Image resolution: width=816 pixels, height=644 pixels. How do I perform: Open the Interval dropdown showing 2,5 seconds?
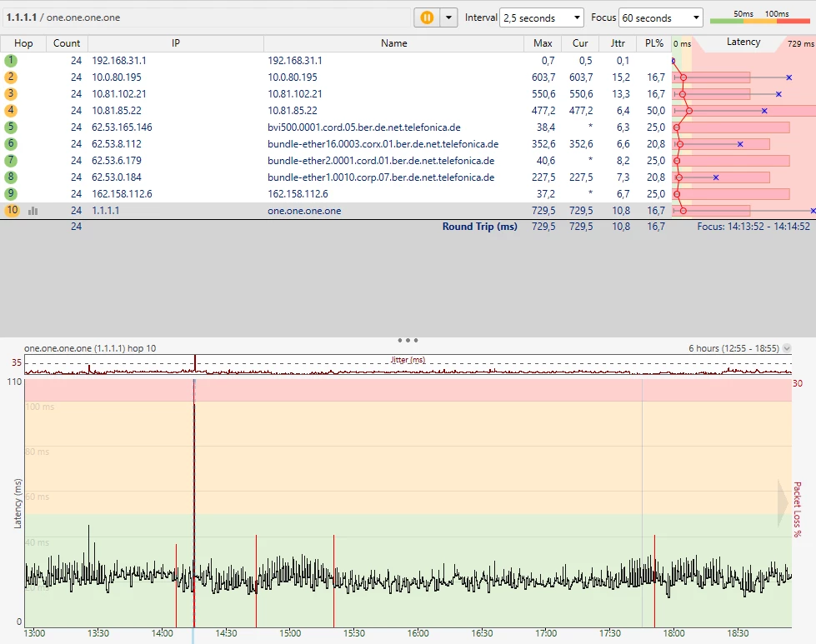pos(542,17)
